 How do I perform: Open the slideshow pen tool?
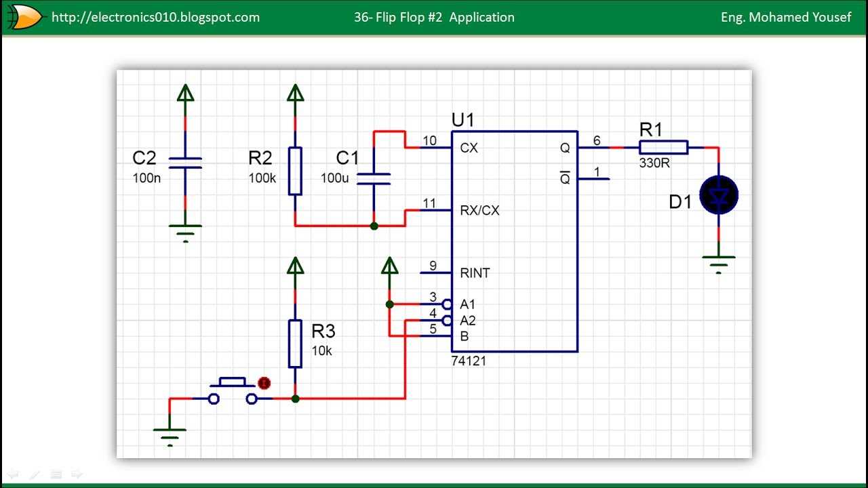[x=35, y=474]
